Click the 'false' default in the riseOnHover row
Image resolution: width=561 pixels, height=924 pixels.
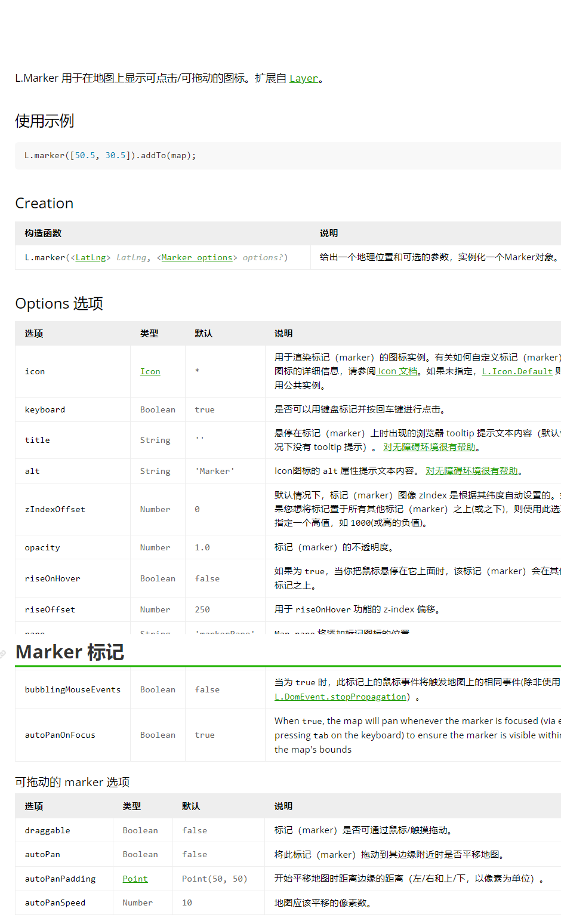[x=207, y=578]
